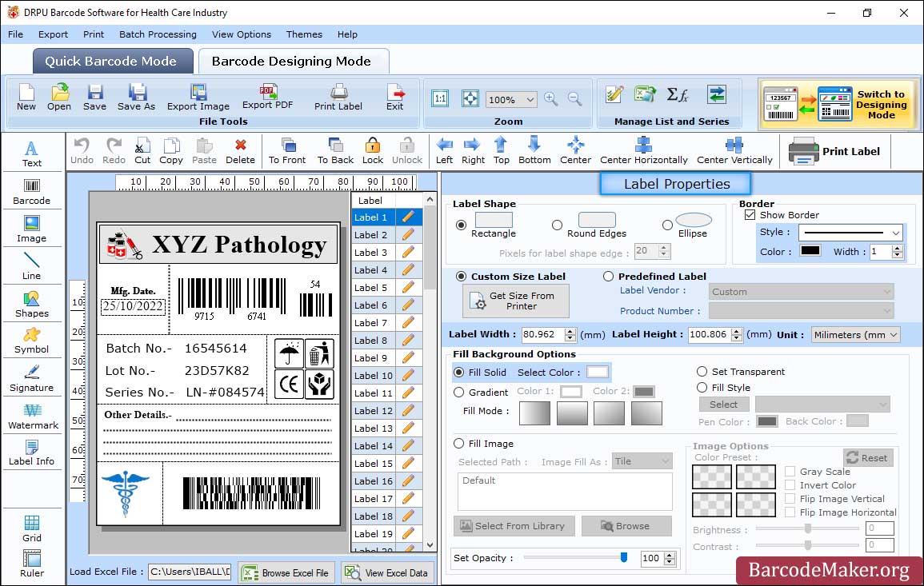Screen dimensions: 924x586
Task: Click the Lock icon in toolbar
Action: pyautogui.click(x=372, y=149)
